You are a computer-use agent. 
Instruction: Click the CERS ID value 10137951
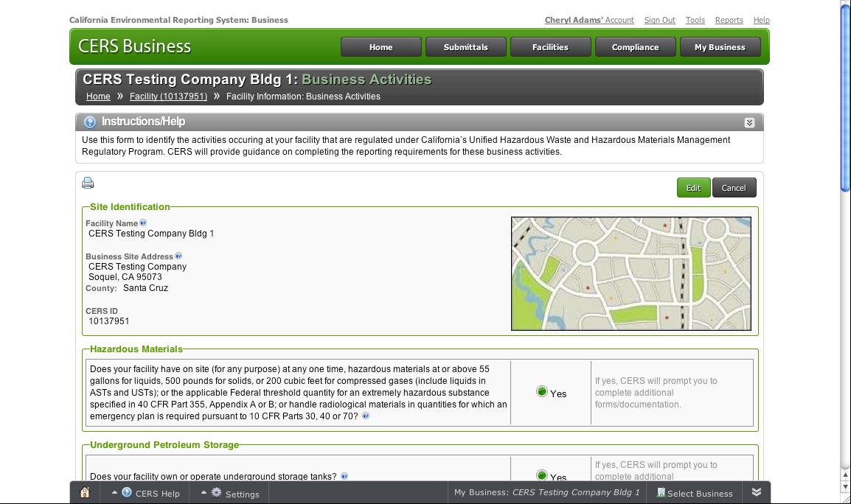(x=109, y=321)
